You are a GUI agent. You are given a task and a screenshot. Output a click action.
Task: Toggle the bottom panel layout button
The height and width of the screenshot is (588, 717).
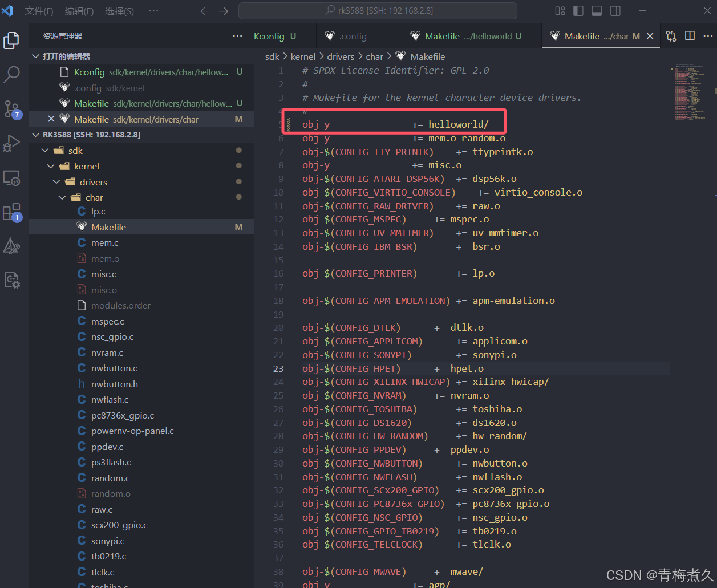[597, 11]
